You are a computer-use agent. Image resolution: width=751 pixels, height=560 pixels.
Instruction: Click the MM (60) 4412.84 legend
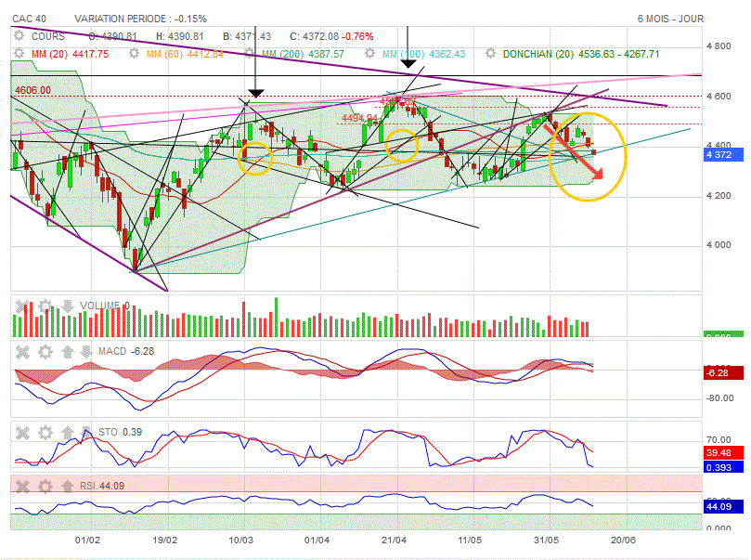185,54
